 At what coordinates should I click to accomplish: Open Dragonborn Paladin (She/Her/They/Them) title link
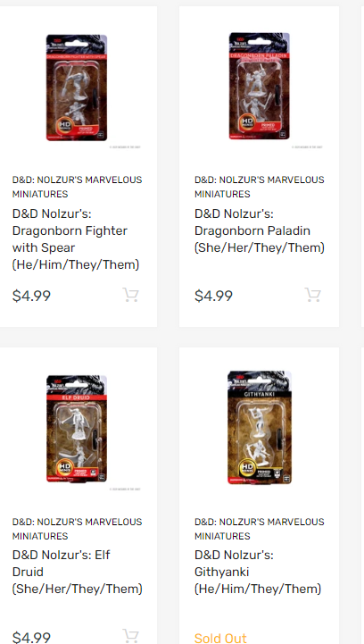click(260, 230)
